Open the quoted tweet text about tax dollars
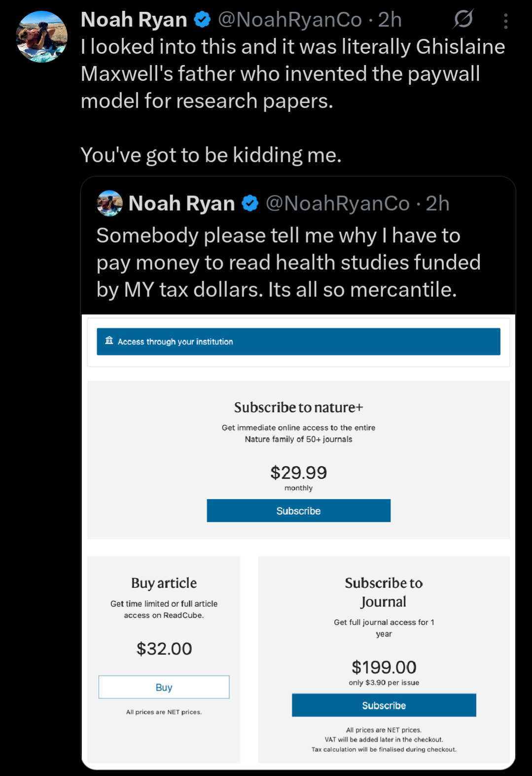Image resolution: width=532 pixels, height=776 pixels. coord(288,262)
